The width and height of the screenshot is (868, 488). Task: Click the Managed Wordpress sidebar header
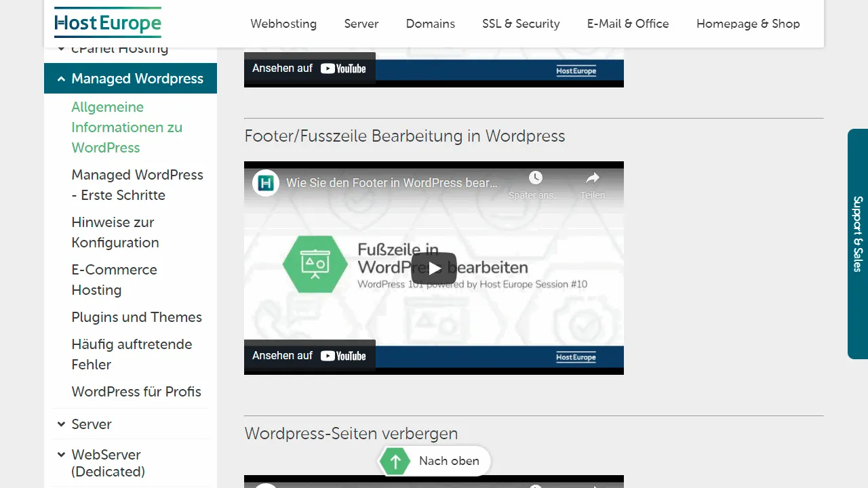point(130,79)
